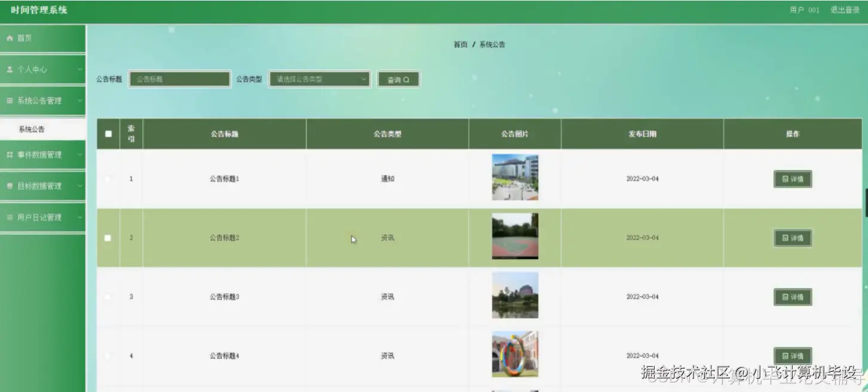868x392 pixels.
Task: Click 首页 in the breadcrumb
Action: coord(460,45)
